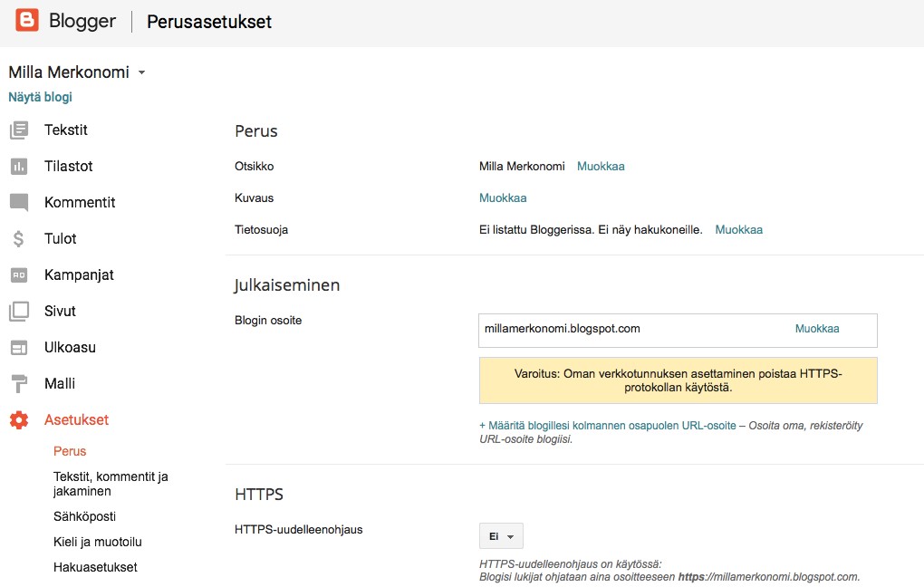Select Ulkoasu menu item
Image resolution: width=924 pixels, height=587 pixels.
(70, 348)
